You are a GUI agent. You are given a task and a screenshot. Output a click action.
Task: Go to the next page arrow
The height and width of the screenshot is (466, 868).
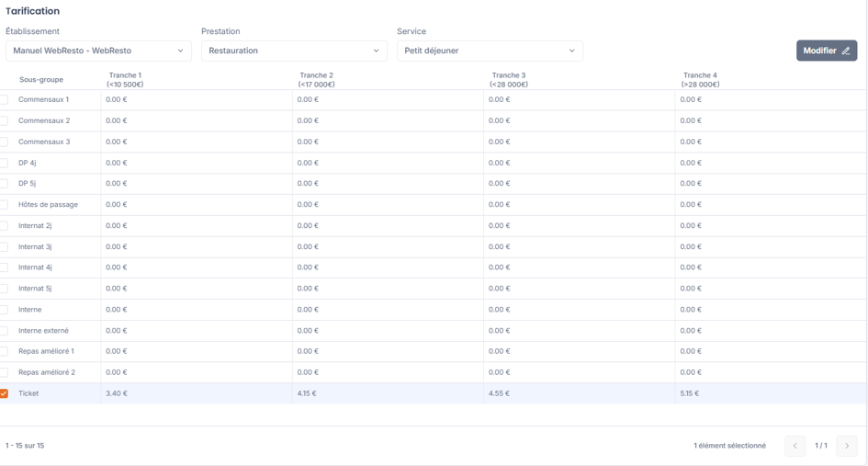[846, 446]
